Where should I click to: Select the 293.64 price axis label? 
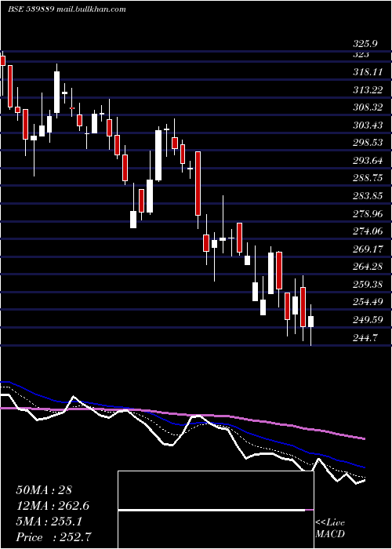(x=368, y=161)
